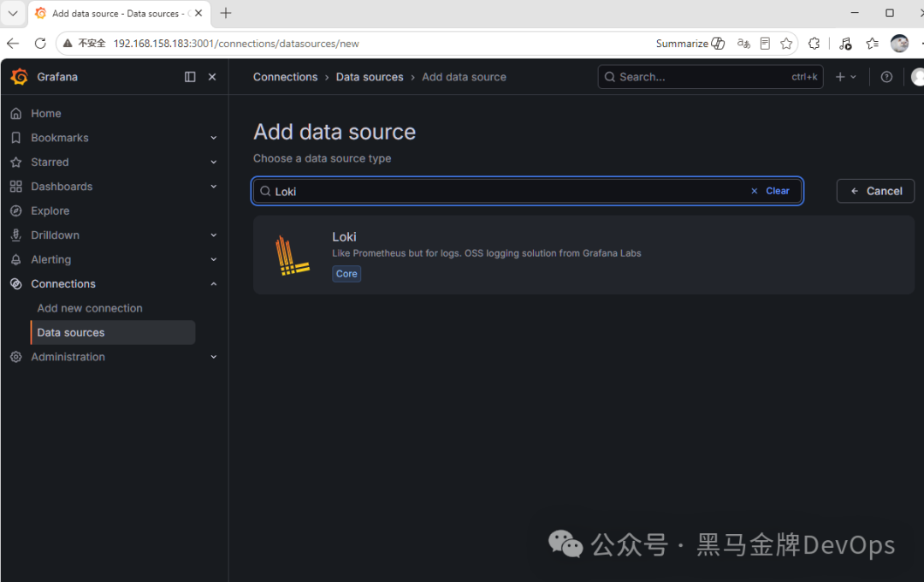The height and width of the screenshot is (582, 924).
Task: Open Dashboards in sidebar
Action: [x=62, y=187]
